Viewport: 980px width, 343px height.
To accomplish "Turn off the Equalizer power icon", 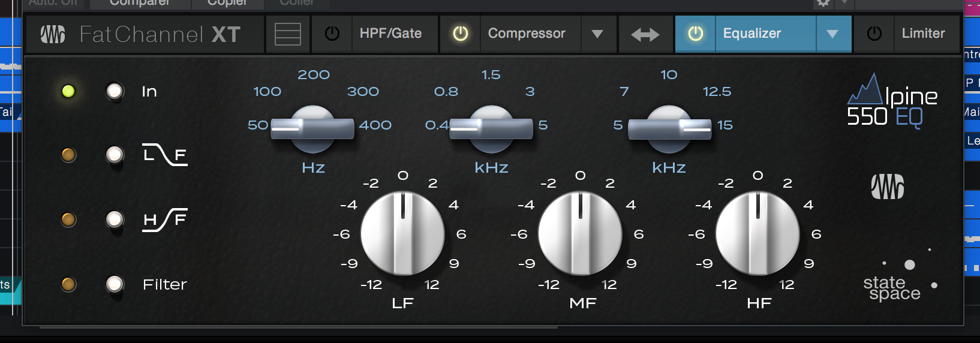I will point(695,34).
